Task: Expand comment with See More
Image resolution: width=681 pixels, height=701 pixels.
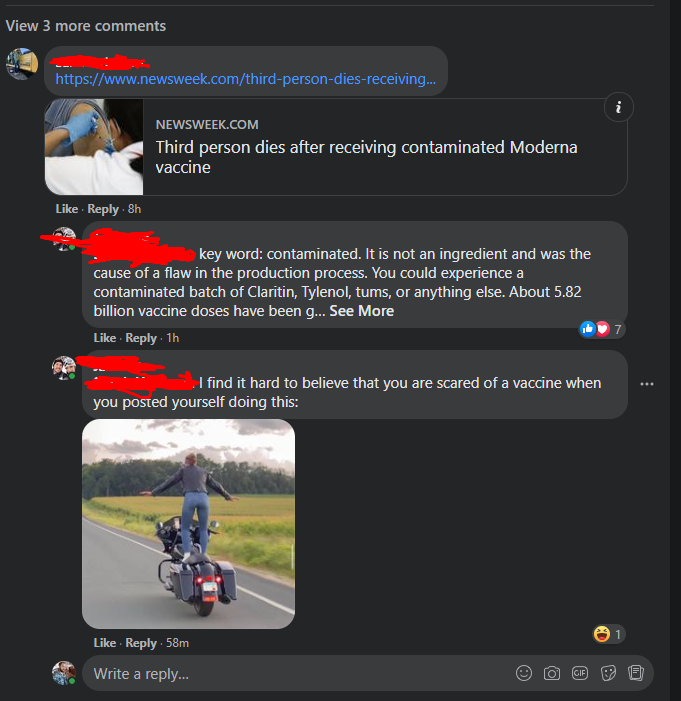Action: [x=361, y=311]
